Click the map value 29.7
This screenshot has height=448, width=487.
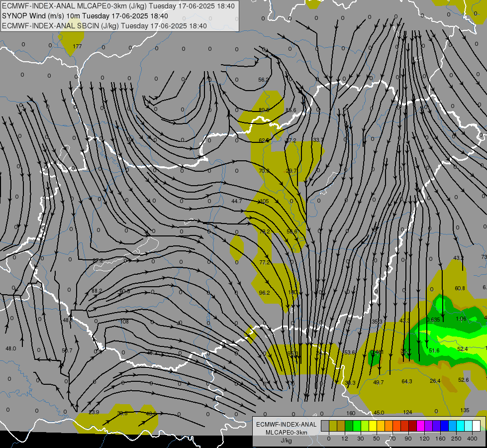coord(291,171)
